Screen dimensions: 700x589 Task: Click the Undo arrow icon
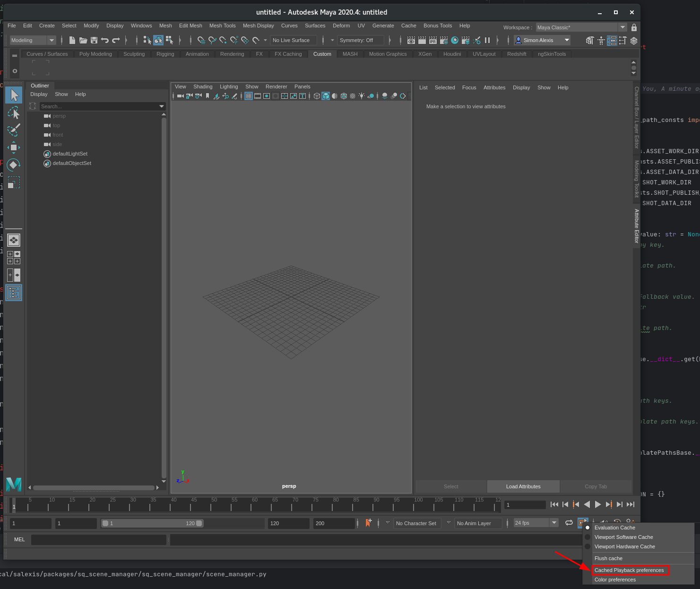[104, 40]
